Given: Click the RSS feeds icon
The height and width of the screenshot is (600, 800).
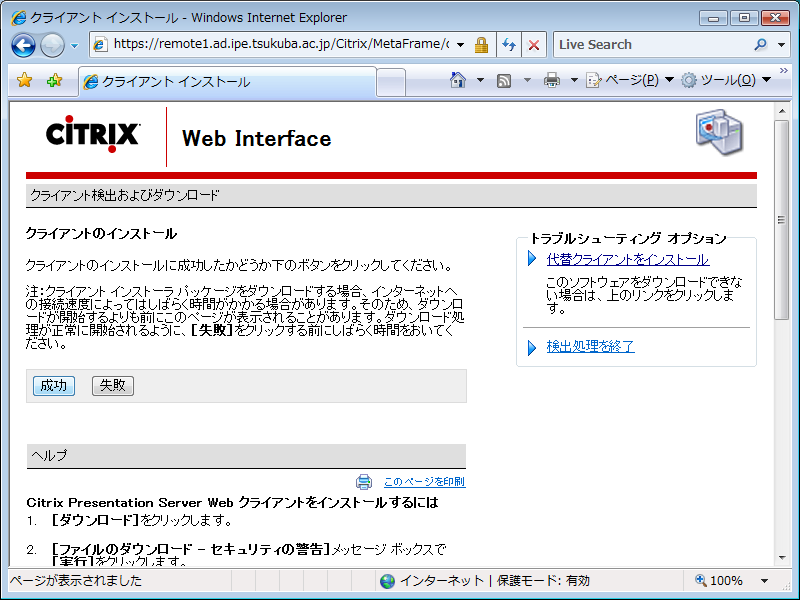Looking at the screenshot, I should [505, 80].
